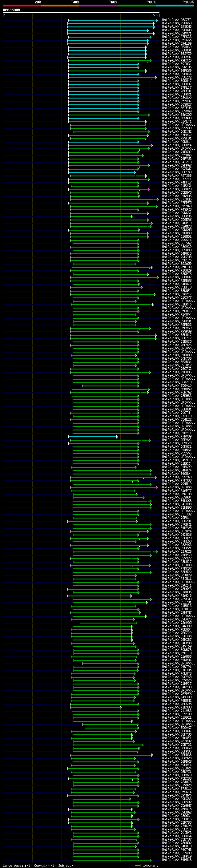This screenshot has height=868, width=197.
Task: Click the orange ~40% identity legend segment
Action: (60, 6)
